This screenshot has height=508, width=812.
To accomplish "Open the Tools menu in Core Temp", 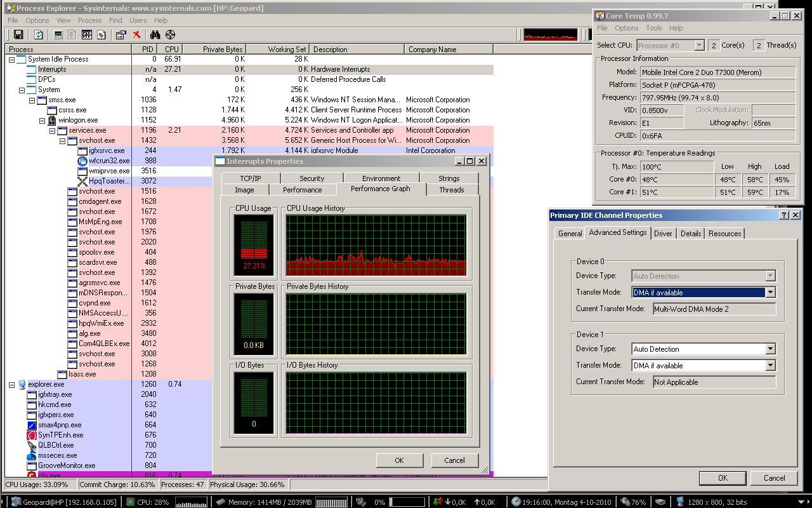I will point(653,28).
